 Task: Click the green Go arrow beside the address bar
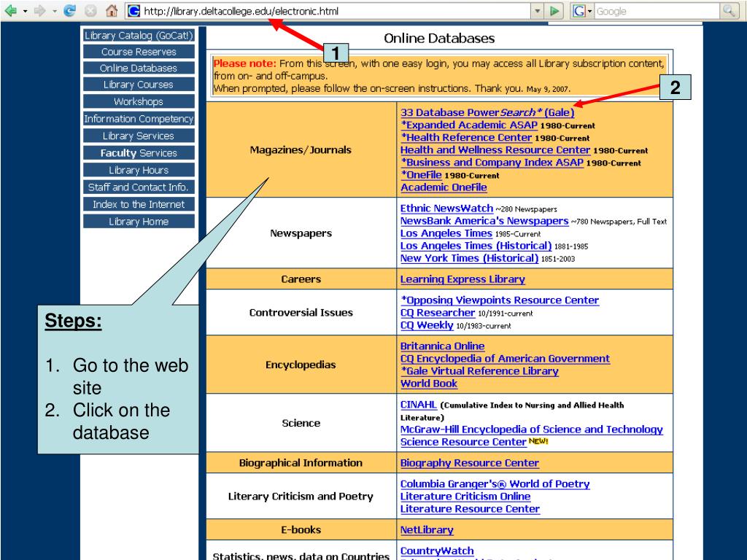[554, 11]
